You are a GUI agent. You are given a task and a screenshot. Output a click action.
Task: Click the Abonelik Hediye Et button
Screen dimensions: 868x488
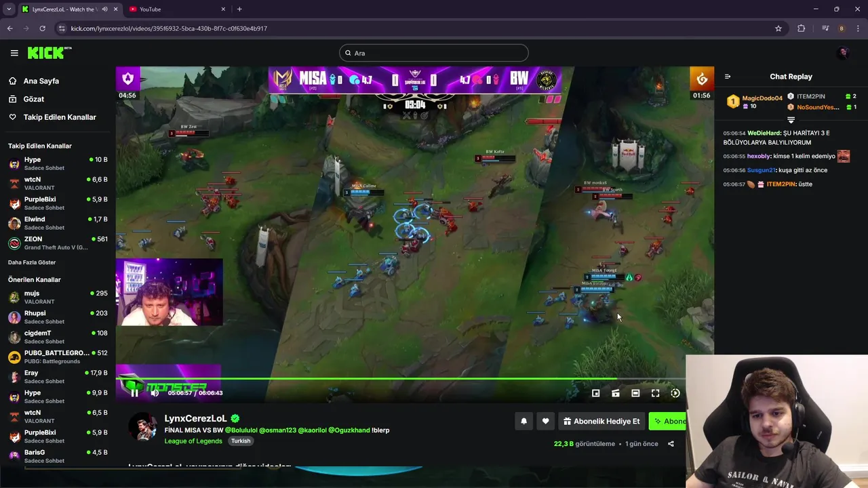pos(601,421)
